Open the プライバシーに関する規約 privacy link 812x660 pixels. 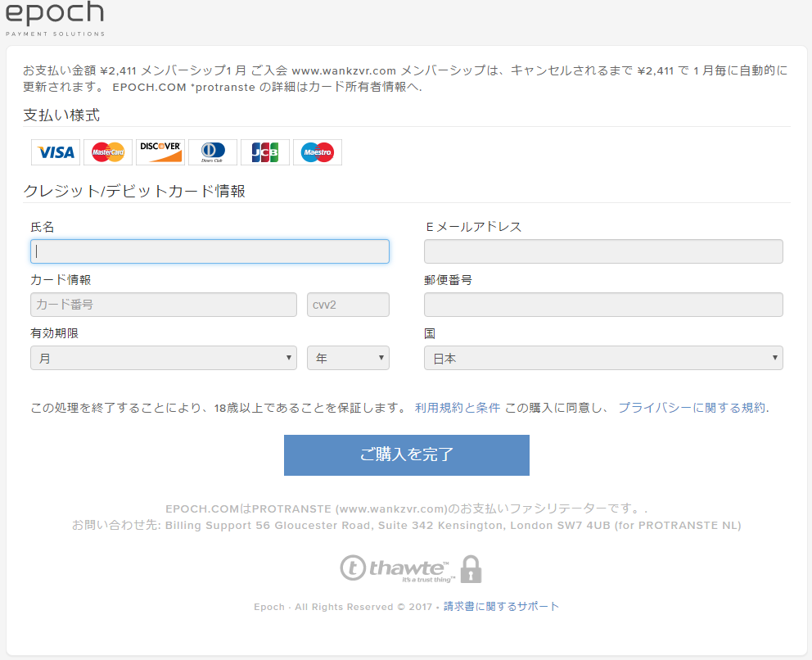(x=692, y=408)
